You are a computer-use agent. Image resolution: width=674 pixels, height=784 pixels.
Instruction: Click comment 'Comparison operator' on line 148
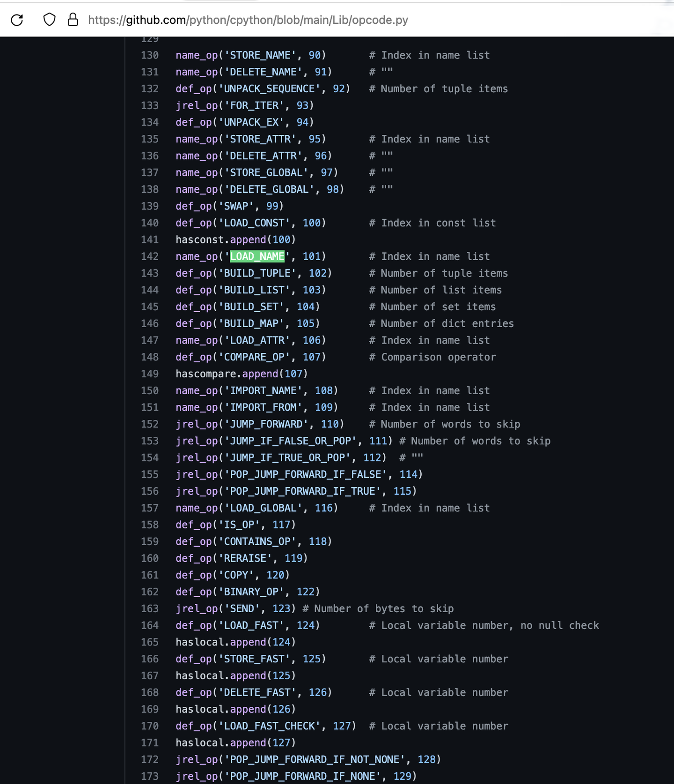(439, 357)
